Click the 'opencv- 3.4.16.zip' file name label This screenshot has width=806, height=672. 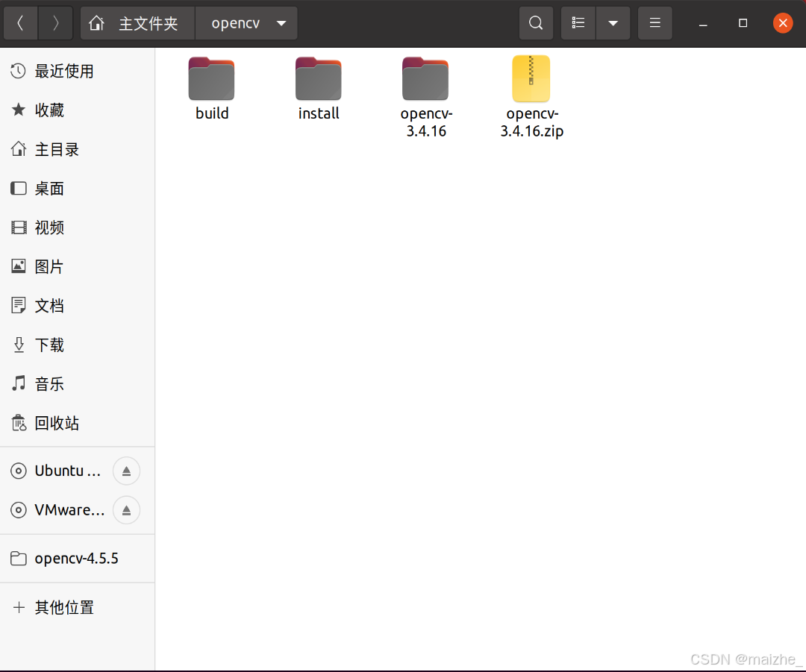(x=532, y=122)
